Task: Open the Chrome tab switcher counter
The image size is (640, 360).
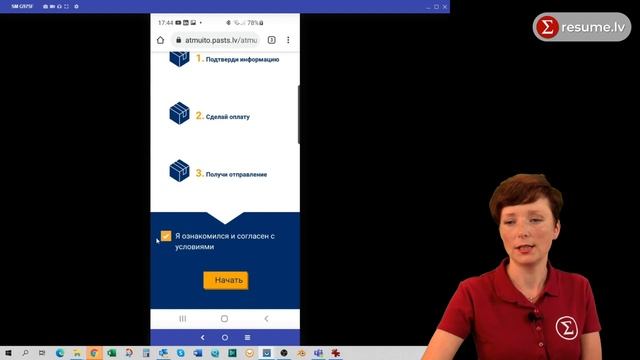Action: tap(271, 40)
